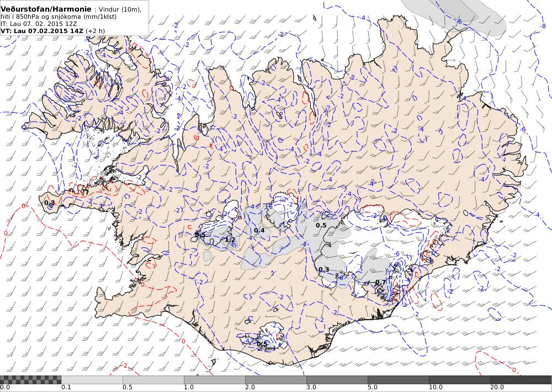This screenshot has height=392, width=552.
Task: Click the 2.0 legend scale label
Action: (250, 388)
